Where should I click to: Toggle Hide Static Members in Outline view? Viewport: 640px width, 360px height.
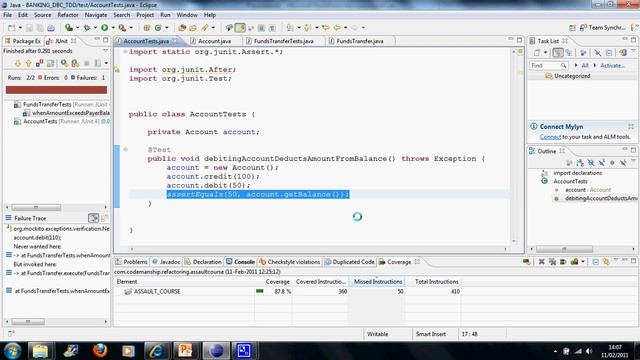click(x=602, y=162)
